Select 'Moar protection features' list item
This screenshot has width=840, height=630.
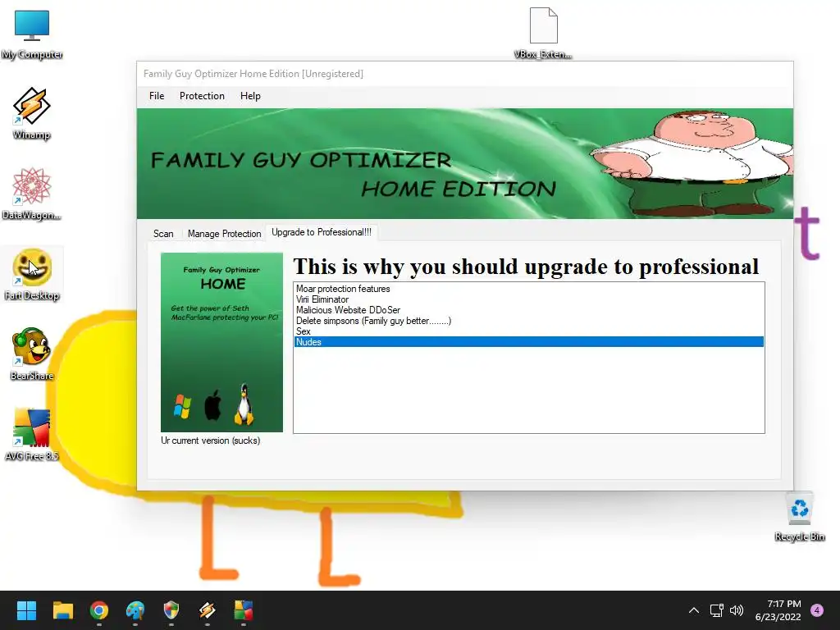tap(529, 289)
